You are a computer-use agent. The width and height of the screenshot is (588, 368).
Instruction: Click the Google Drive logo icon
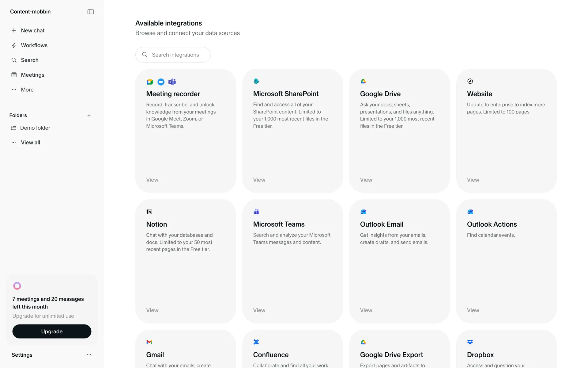coord(363,81)
